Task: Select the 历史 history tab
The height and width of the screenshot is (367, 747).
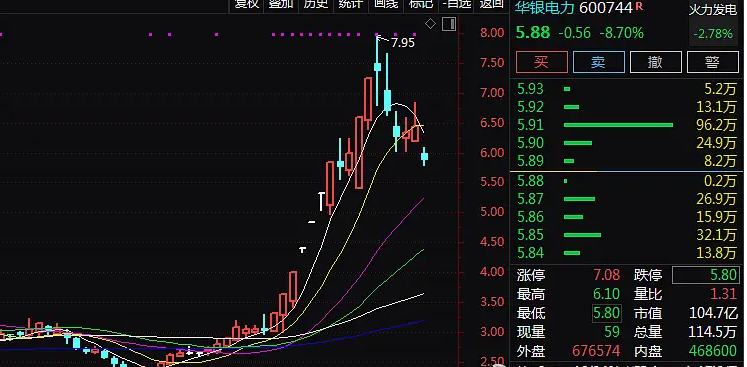Action: coord(316,4)
